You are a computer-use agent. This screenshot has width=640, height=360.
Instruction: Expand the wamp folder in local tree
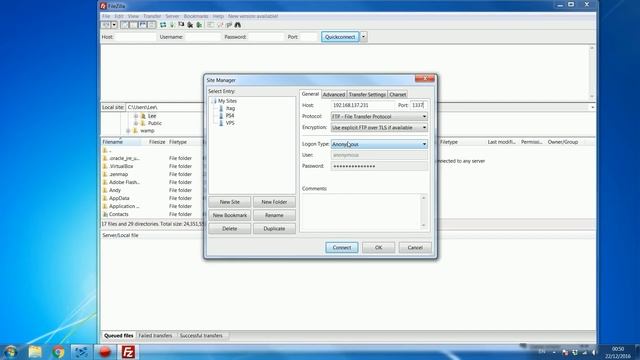pyautogui.click(x=128, y=131)
